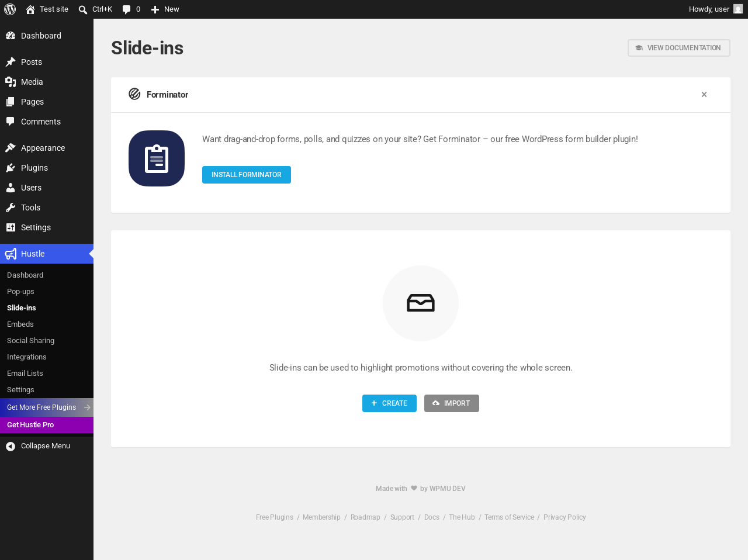Click the Tools wrench icon
The image size is (748, 560).
tap(11, 208)
